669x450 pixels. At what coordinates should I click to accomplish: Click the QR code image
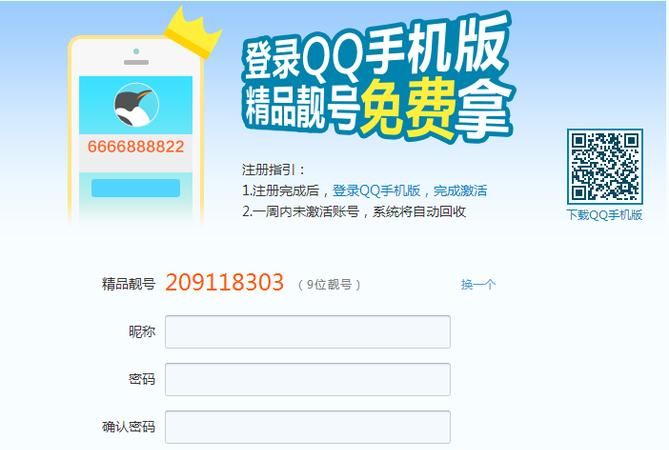tap(605, 167)
